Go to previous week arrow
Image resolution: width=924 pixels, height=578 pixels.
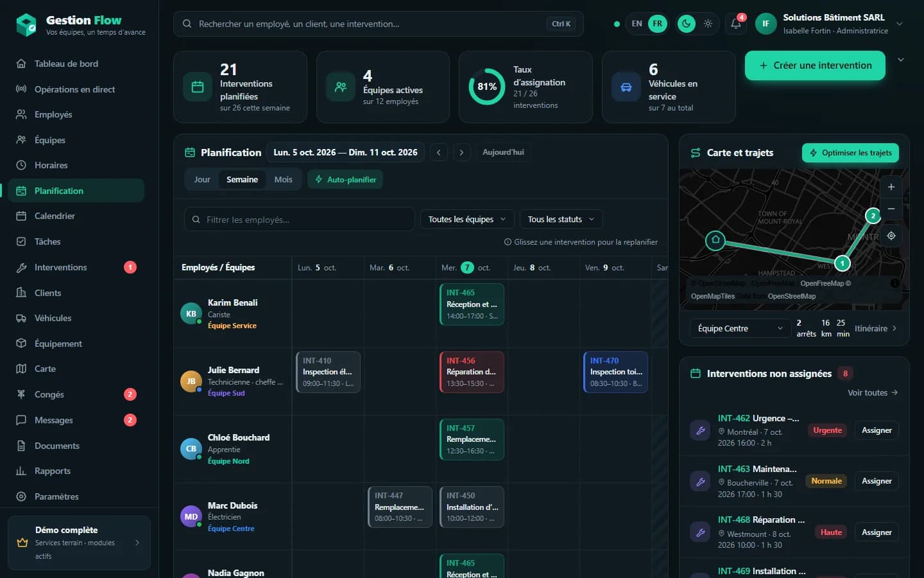click(x=439, y=152)
